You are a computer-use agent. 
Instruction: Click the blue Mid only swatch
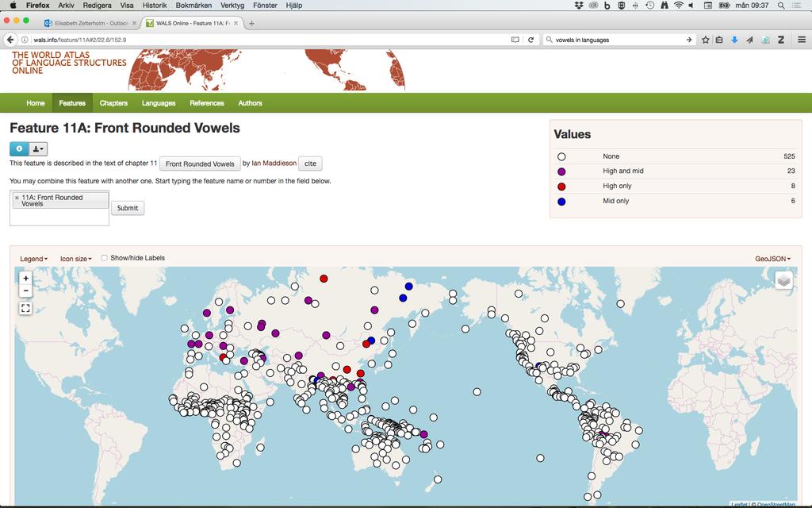[x=561, y=202]
